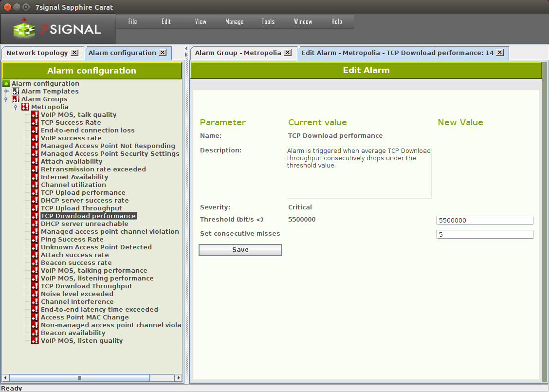Open the View menu

point(201,21)
